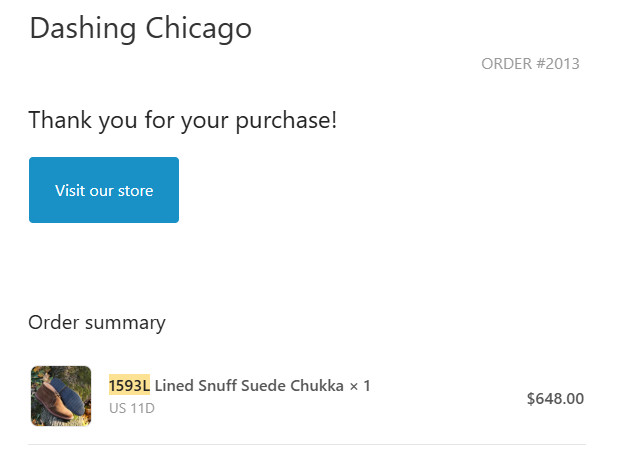Click the word Dashing in the header
The height and width of the screenshot is (472, 621).
point(83,29)
